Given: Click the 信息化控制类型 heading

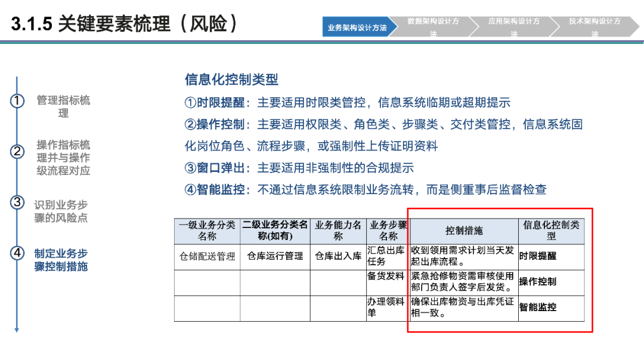Looking at the screenshot, I should [x=231, y=79].
